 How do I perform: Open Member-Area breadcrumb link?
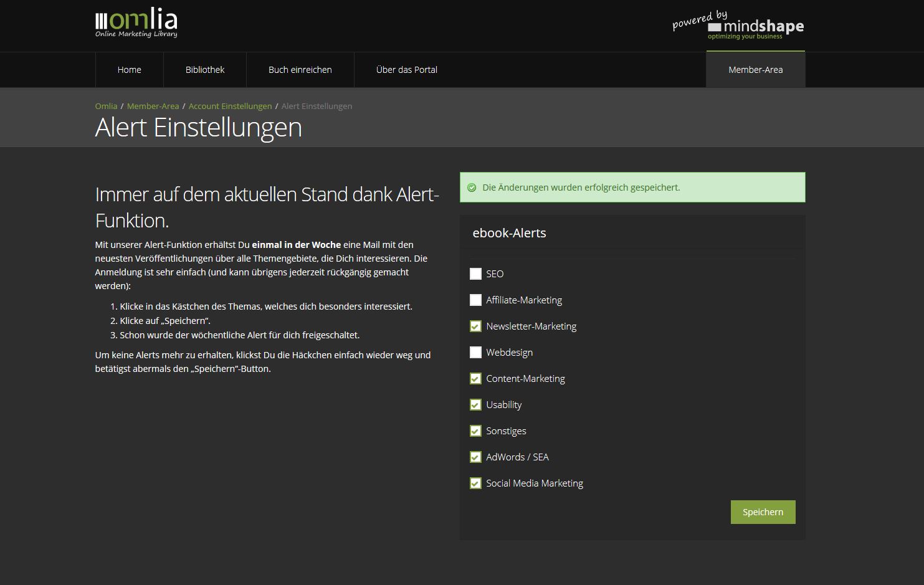153,106
